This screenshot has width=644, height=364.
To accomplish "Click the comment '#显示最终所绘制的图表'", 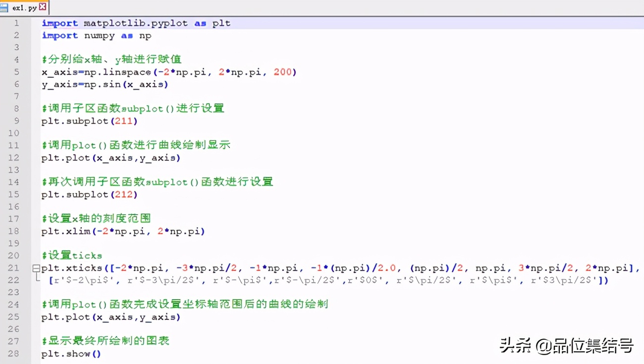I will coord(106,341).
